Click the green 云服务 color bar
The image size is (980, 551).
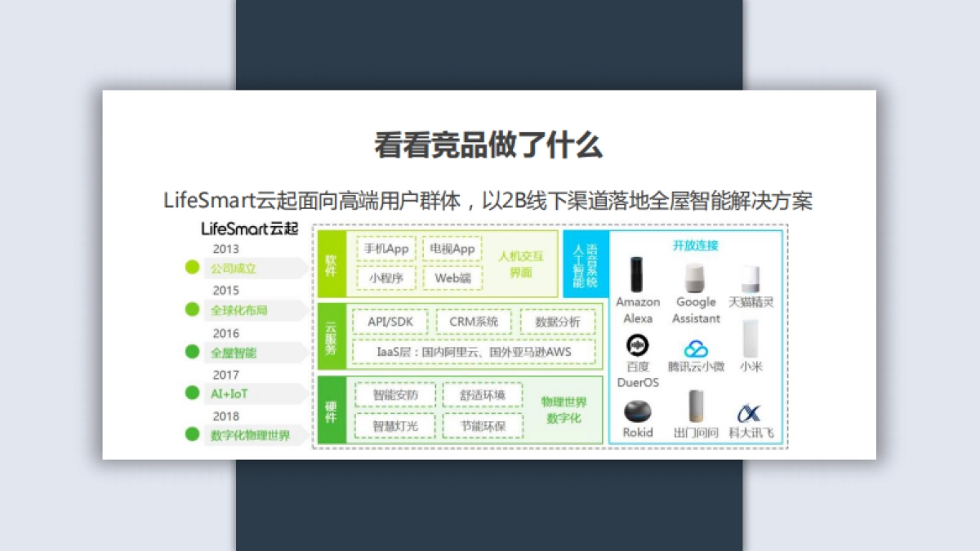tap(330, 336)
